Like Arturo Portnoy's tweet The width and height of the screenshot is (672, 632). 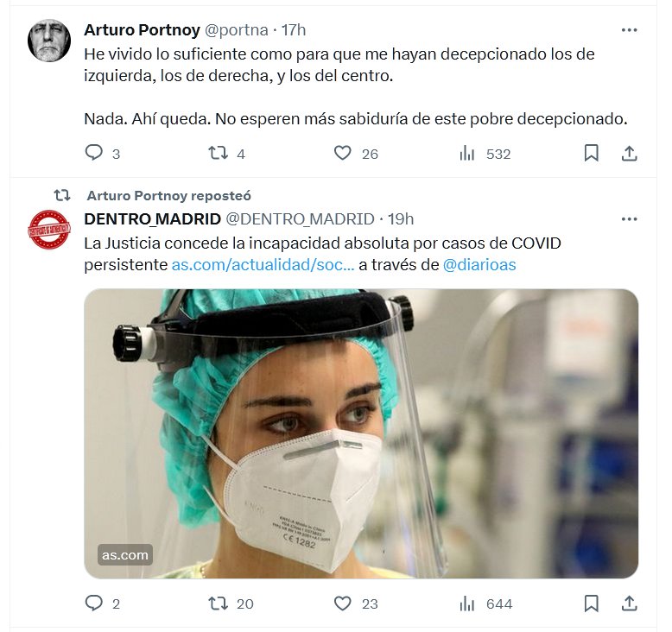[x=343, y=154]
